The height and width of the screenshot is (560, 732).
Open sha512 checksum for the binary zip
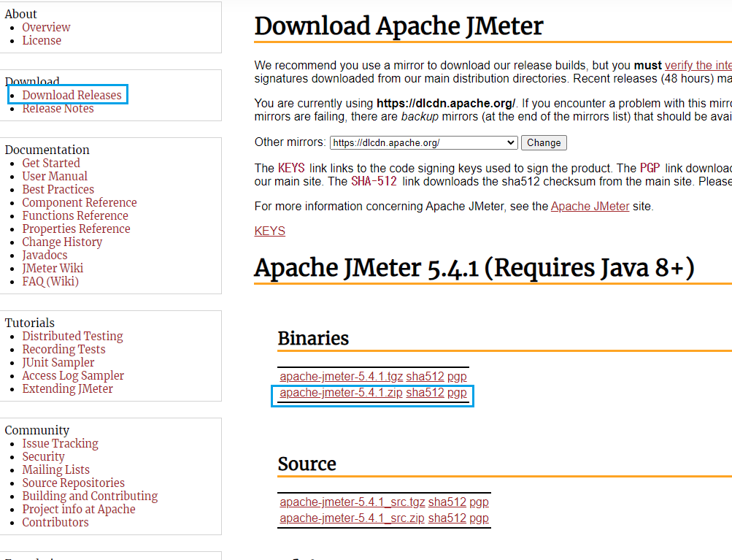point(425,393)
